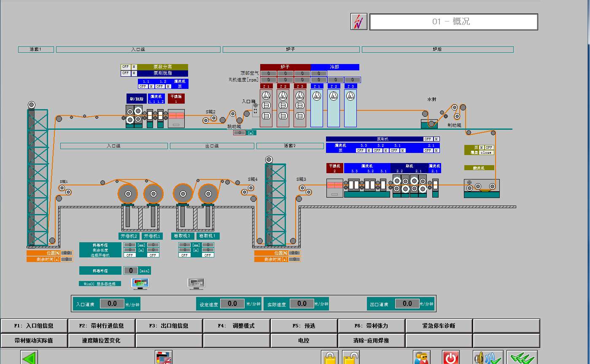Viewport: 590px width, 364px height.
Task: Toggle the OFF selector under 开卷机2
Action: (129, 255)
